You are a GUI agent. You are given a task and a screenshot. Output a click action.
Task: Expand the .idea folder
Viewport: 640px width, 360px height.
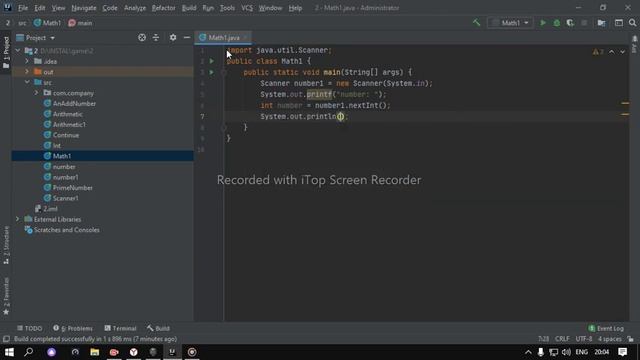27,61
